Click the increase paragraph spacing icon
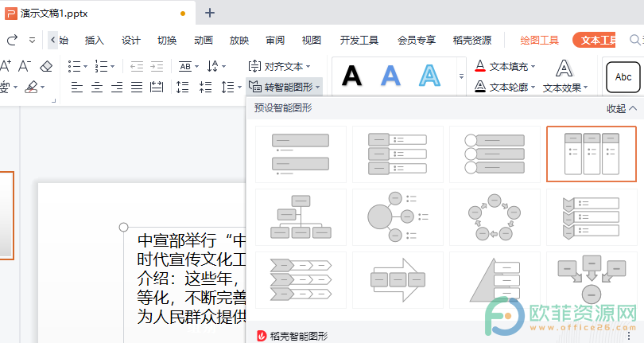Viewport: 644px width, 343px height. (183, 88)
